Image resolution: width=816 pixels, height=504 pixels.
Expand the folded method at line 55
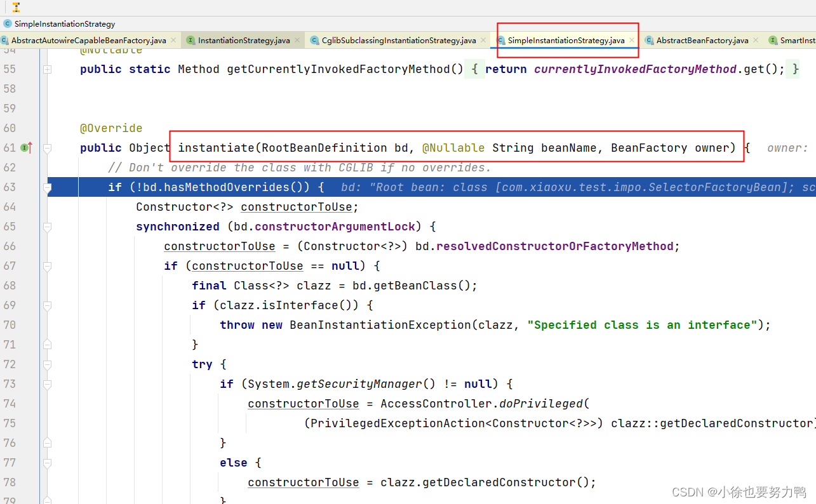pos(47,69)
